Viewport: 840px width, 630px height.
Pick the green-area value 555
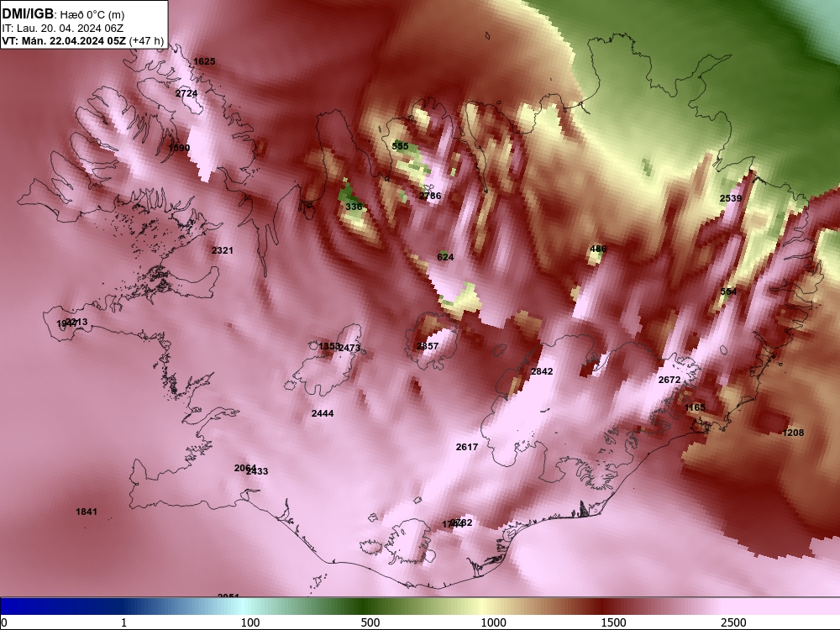tap(400, 146)
